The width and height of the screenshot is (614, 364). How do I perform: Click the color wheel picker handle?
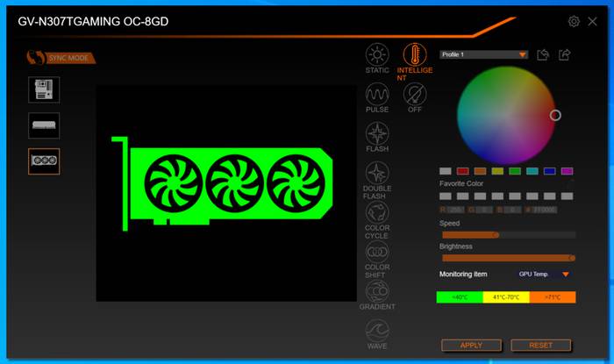(555, 115)
